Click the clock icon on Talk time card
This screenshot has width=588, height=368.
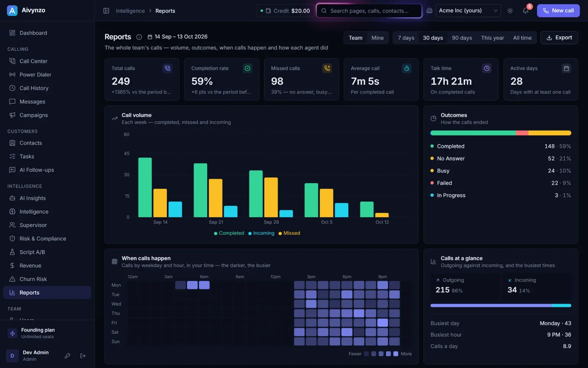(487, 68)
